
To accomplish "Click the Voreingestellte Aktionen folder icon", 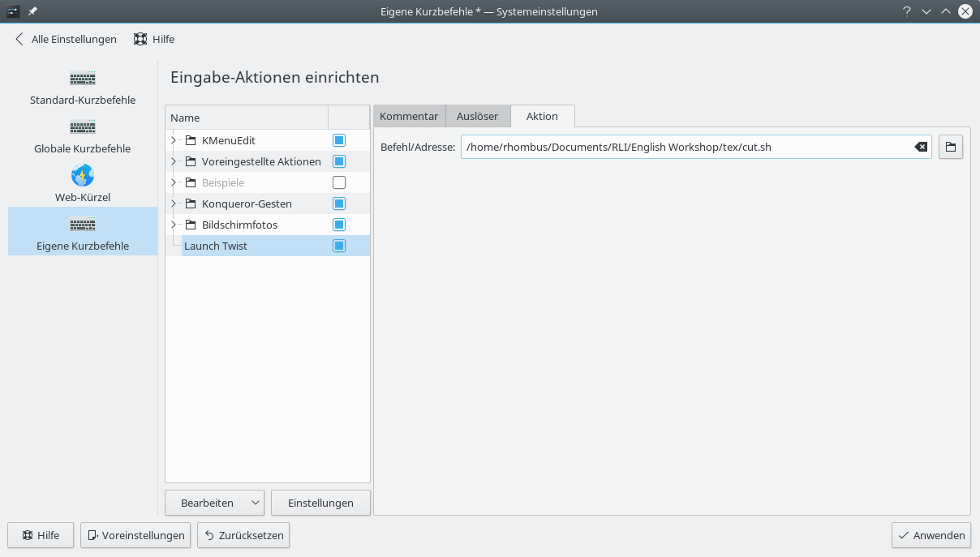I will pyautogui.click(x=191, y=161).
